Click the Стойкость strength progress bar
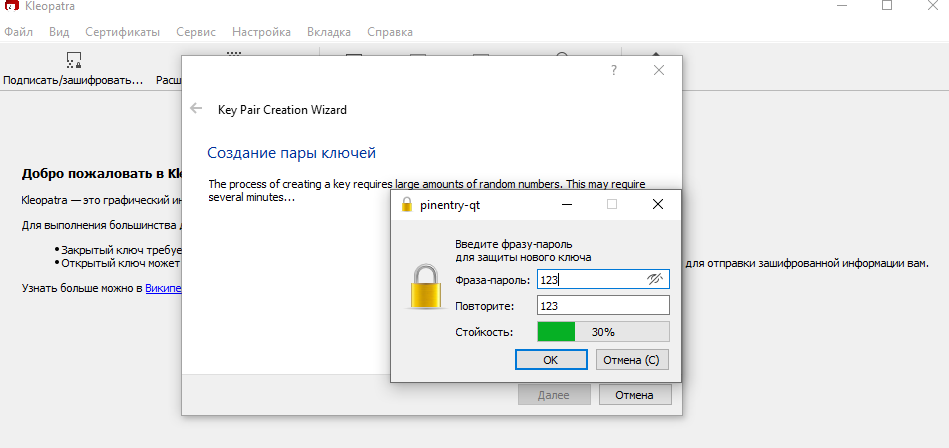This screenshot has height=448, width=949. click(603, 332)
